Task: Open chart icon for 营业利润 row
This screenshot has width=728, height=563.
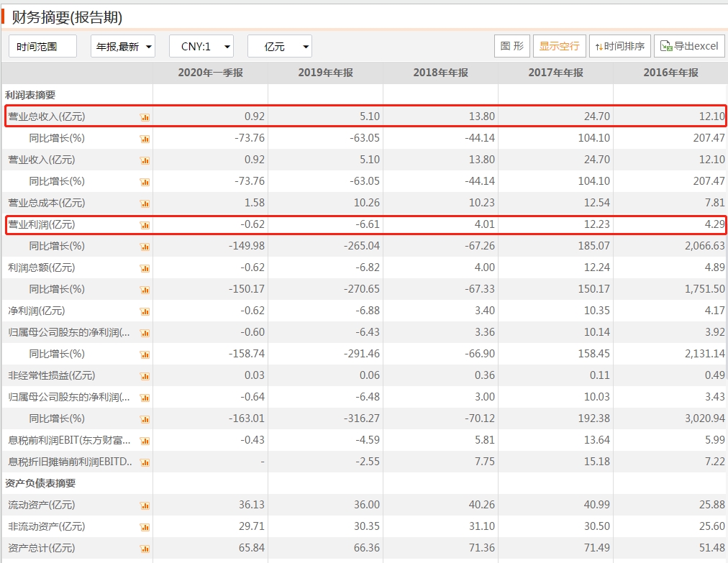Action: tap(145, 226)
